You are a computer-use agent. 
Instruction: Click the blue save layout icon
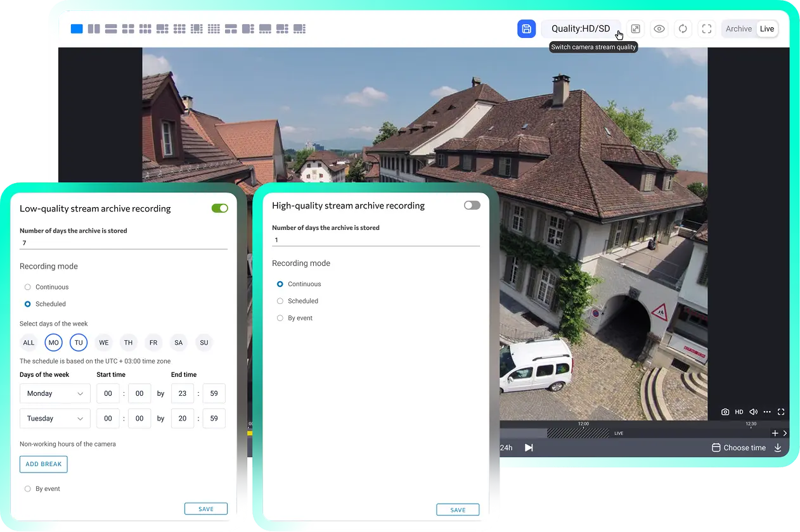pyautogui.click(x=526, y=29)
